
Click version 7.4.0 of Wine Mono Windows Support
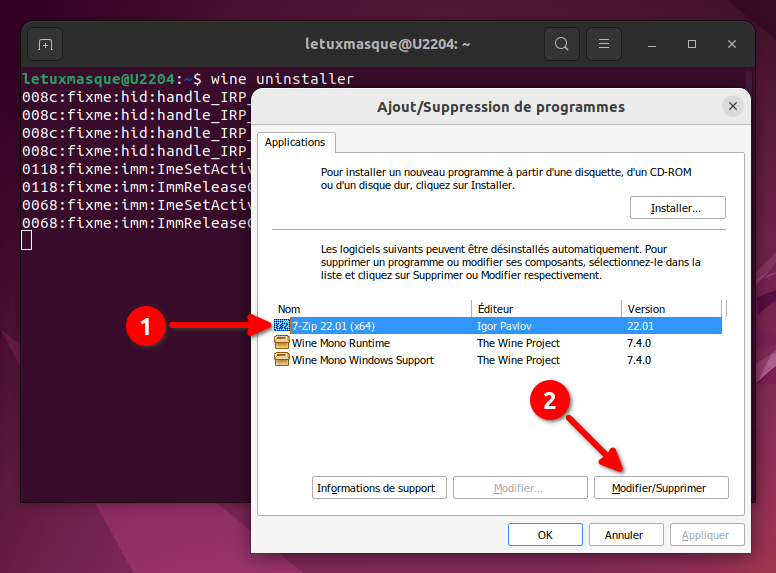(x=639, y=360)
